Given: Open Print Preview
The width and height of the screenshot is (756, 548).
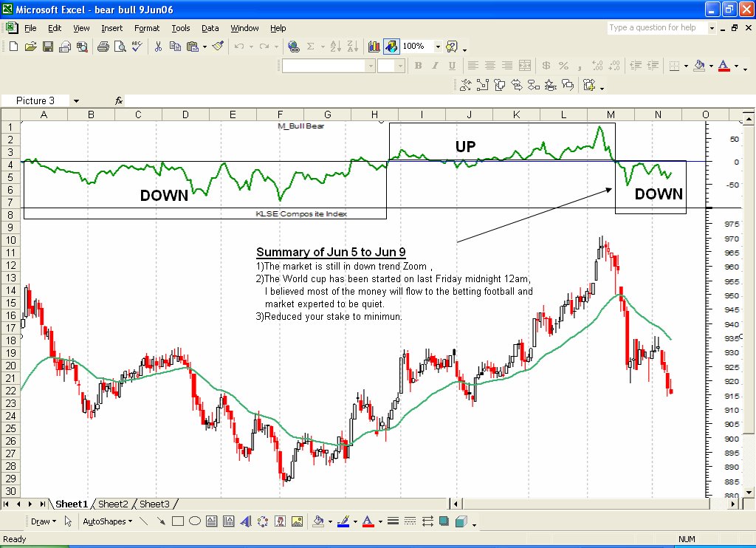Looking at the screenshot, I should tap(120, 47).
